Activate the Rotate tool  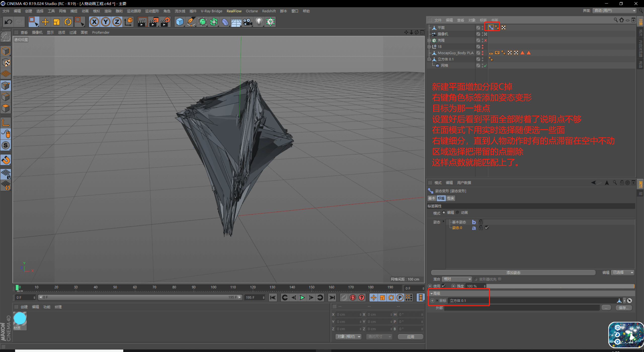coord(68,22)
